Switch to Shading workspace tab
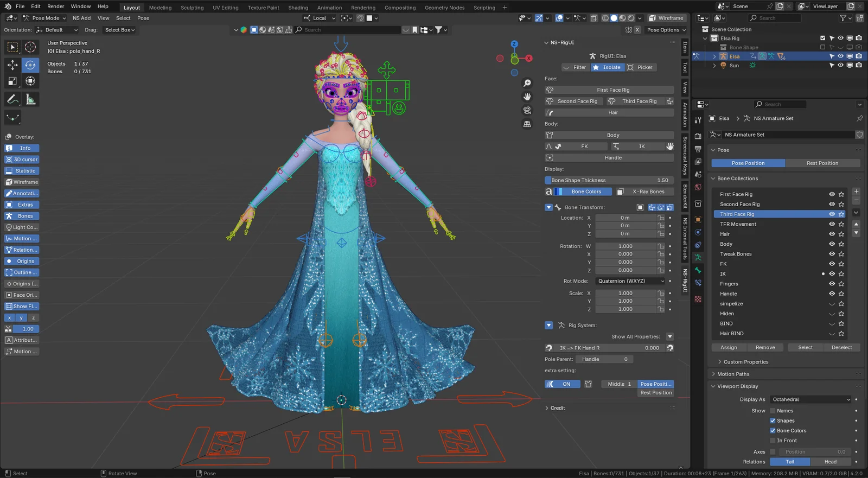This screenshot has width=868, height=478. coord(298,8)
